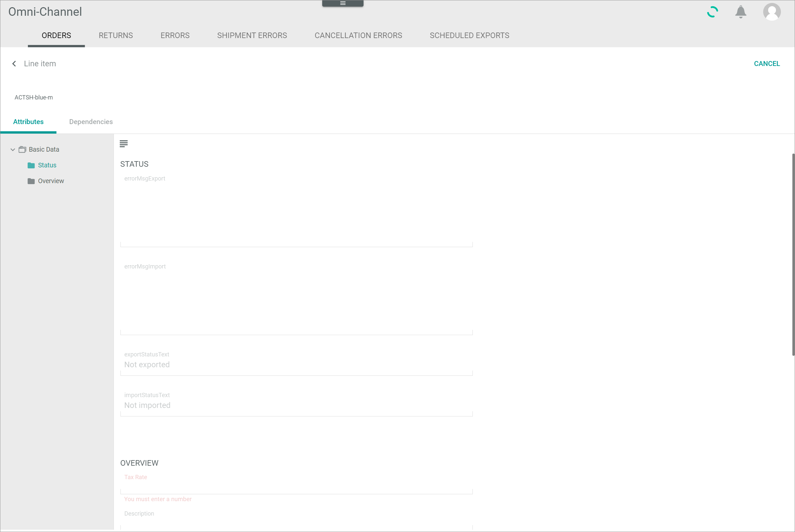Click the ACTSH-blue-m item name
Image resolution: width=795 pixels, height=532 pixels.
[x=33, y=98]
